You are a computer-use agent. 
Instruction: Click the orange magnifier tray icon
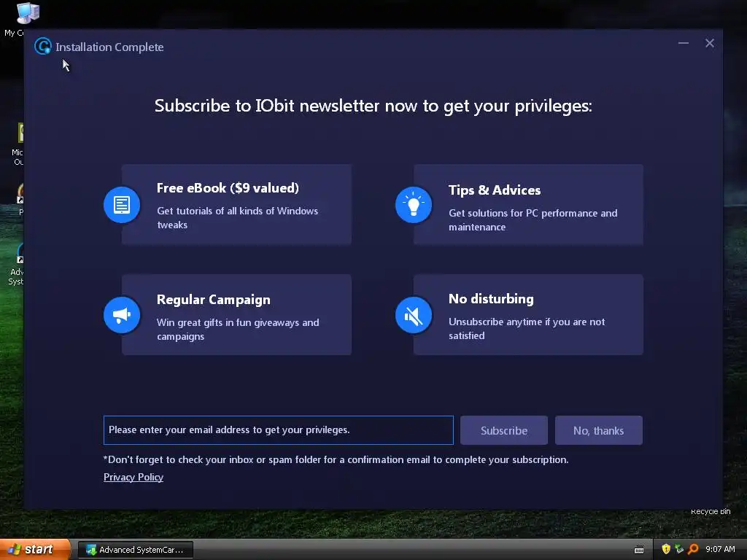pyautogui.click(x=693, y=549)
